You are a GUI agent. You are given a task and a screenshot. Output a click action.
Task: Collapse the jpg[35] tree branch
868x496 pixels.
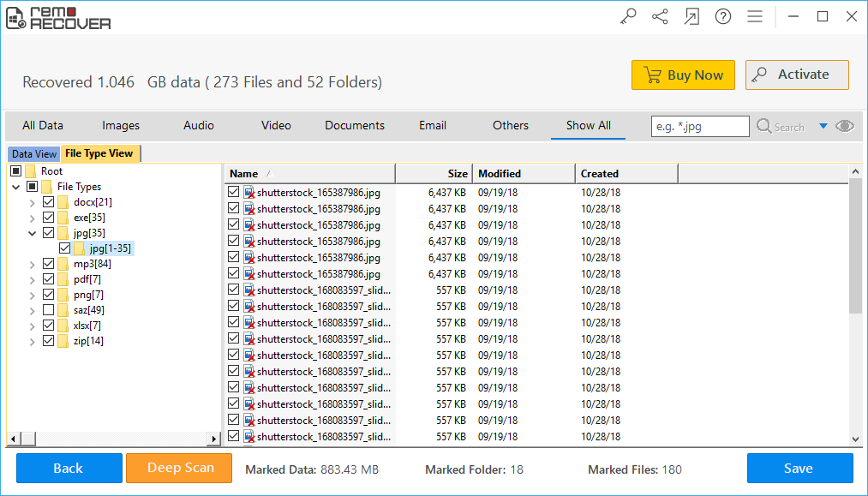(33, 232)
